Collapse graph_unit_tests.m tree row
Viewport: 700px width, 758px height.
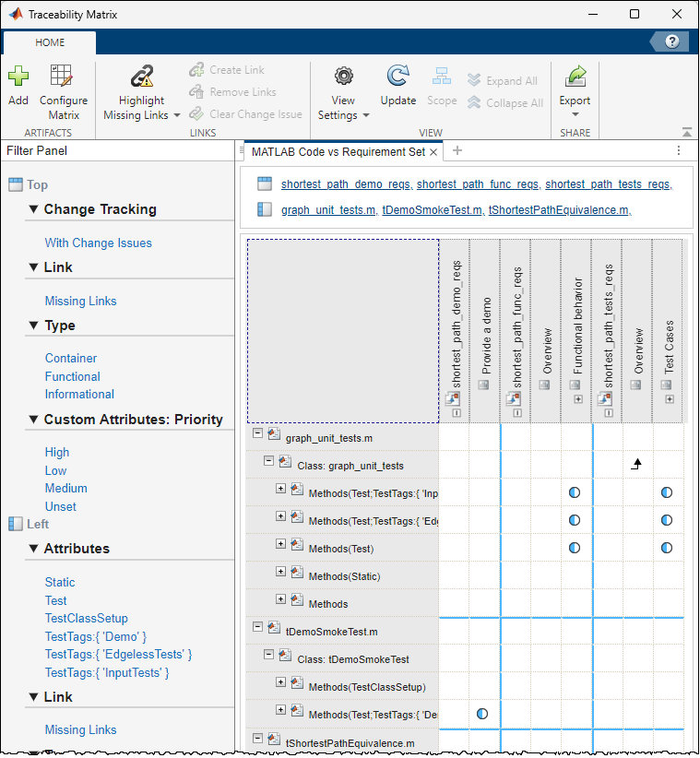[x=257, y=432]
